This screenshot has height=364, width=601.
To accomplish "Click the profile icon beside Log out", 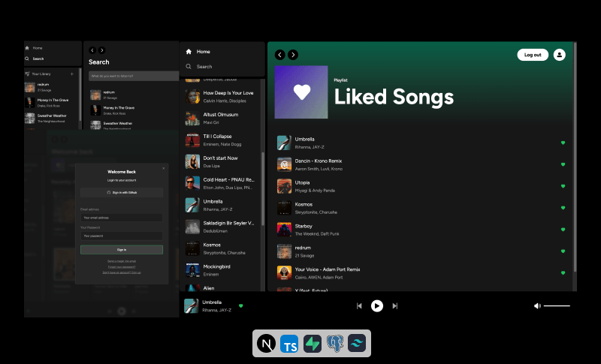I will tap(560, 55).
